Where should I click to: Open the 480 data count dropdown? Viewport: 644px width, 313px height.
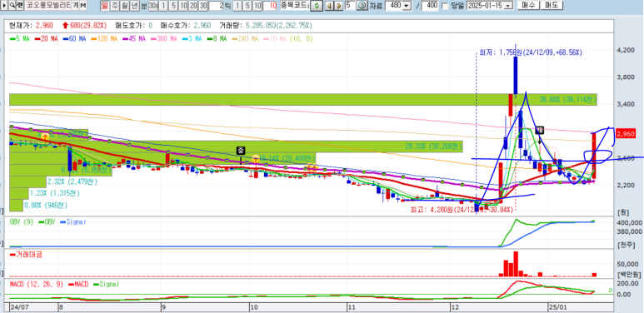point(407,6)
